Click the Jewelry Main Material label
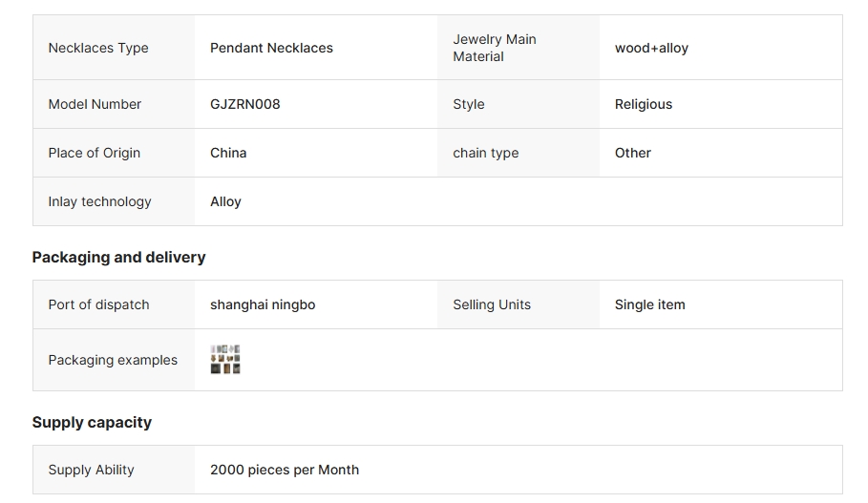The width and height of the screenshot is (868, 503). click(x=495, y=48)
